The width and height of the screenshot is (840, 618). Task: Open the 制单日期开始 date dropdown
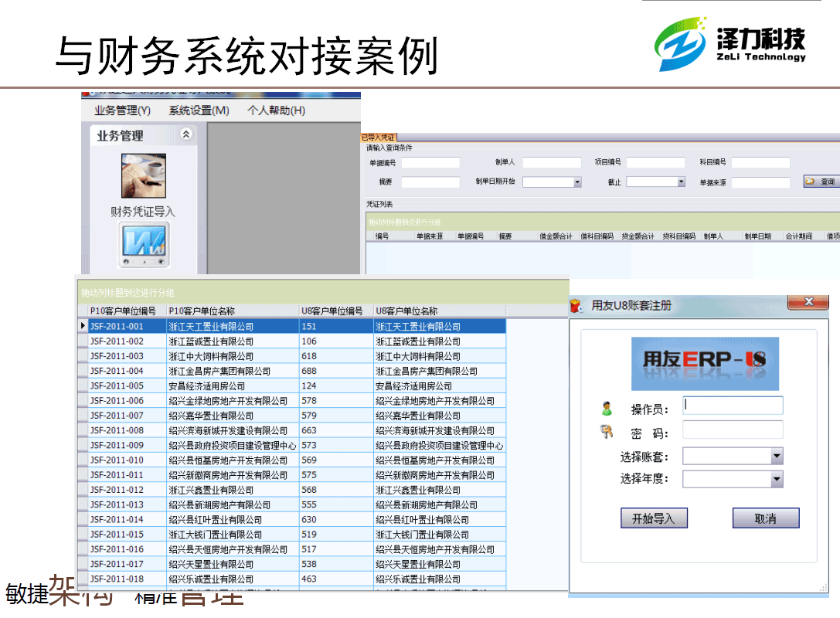tap(577, 182)
